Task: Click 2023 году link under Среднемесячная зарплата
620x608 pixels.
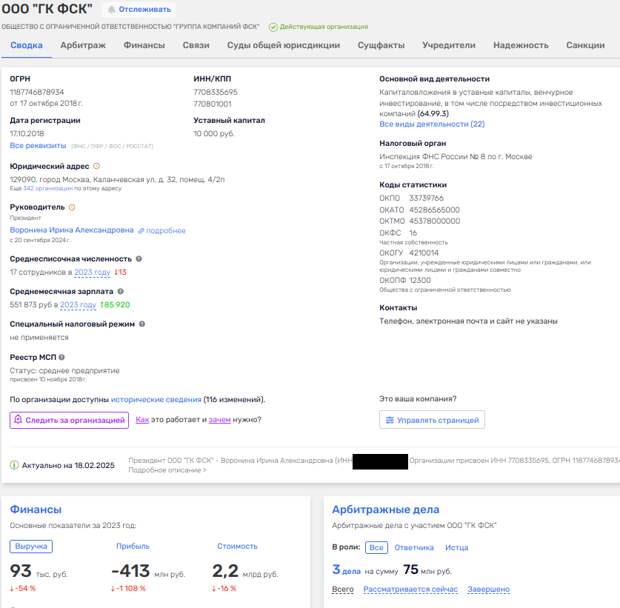Action: click(78, 305)
